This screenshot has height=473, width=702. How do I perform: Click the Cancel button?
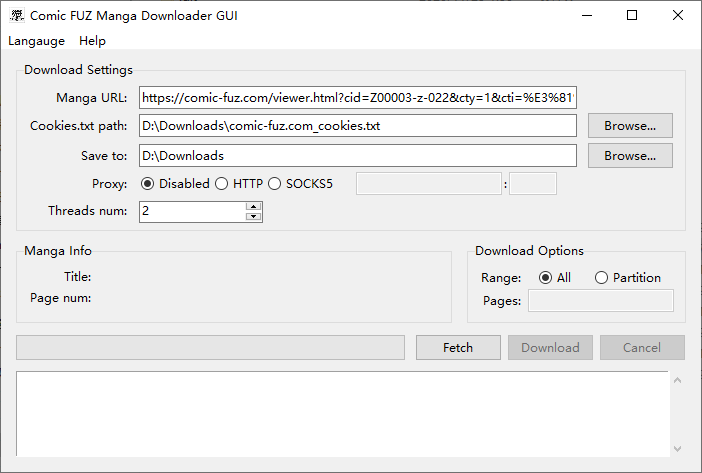pos(642,348)
